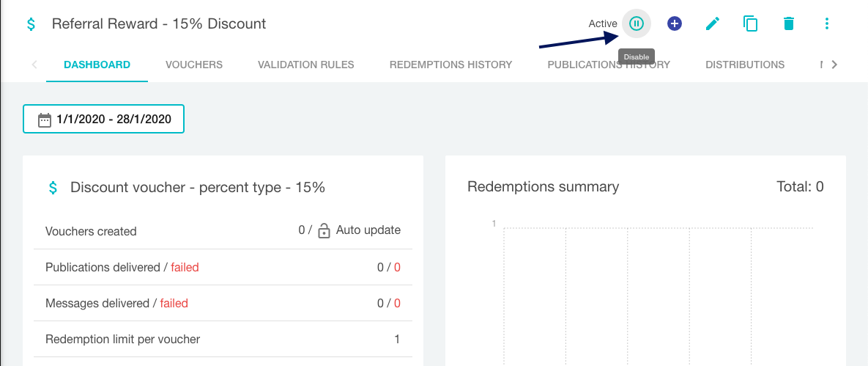The height and width of the screenshot is (366, 868).
Task: Click the blue plus add icon
Action: (674, 24)
